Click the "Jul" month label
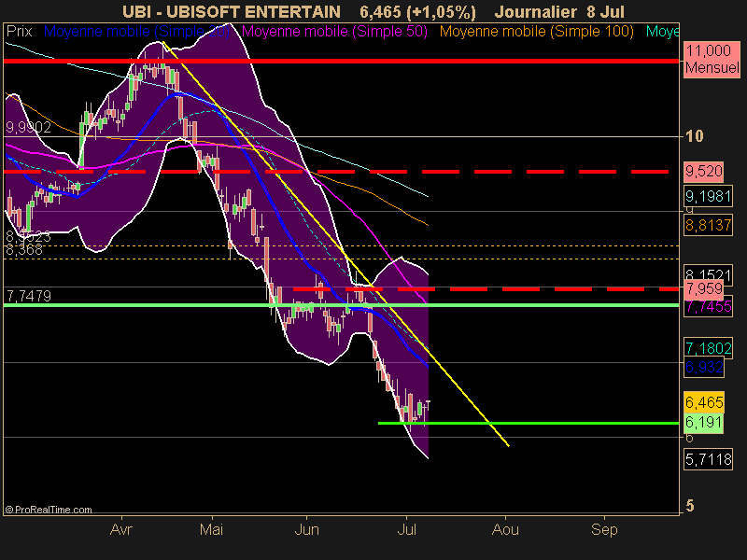Screen dimensions: 747x560 point(406,529)
